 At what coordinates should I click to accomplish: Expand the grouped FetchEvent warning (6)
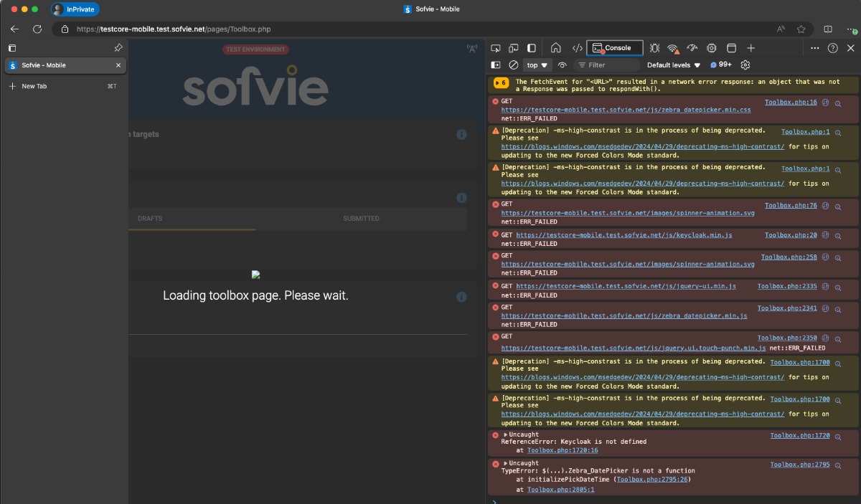[x=501, y=82]
